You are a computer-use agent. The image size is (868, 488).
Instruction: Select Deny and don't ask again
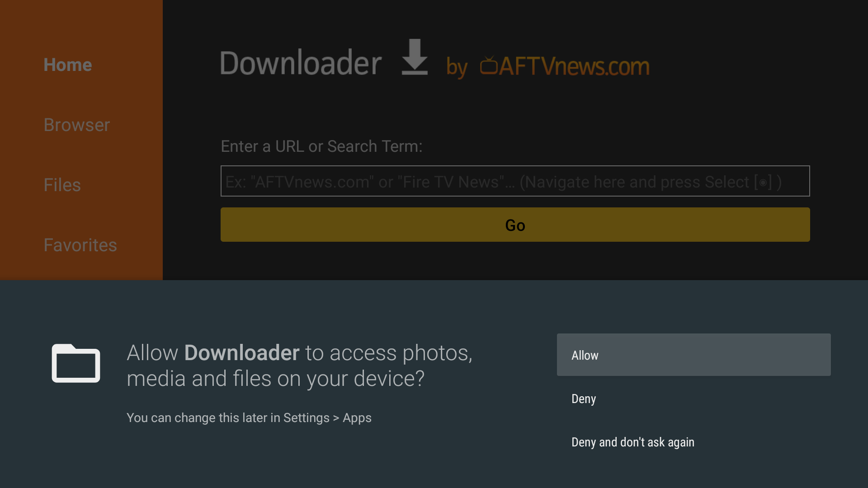pyautogui.click(x=632, y=442)
